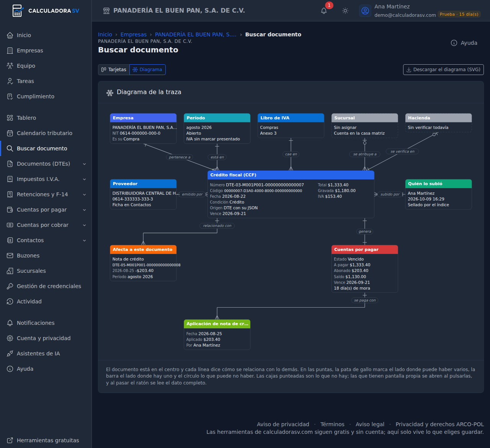Click the Calendario tributario calendar icon

[10, 133]
